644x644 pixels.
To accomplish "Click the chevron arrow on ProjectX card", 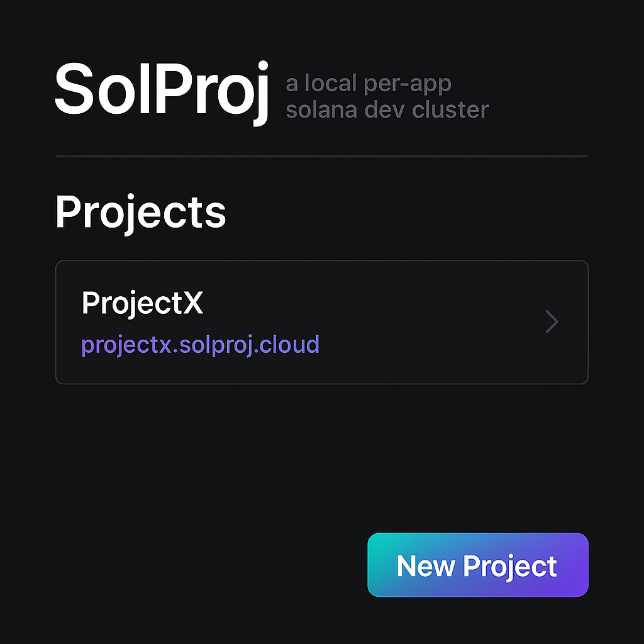I will pyautogui.click(x=552, y=322).
